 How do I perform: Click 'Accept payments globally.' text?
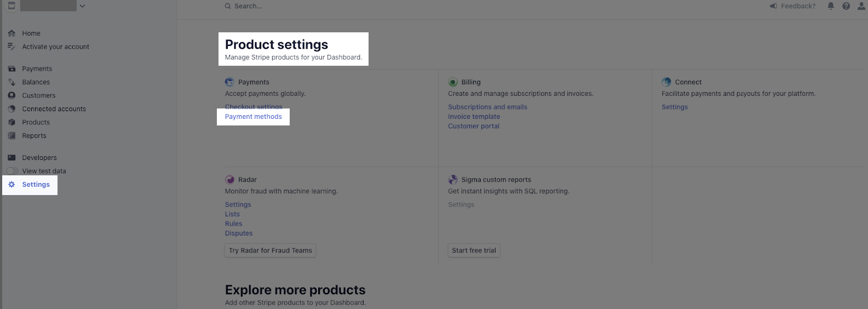265,94
